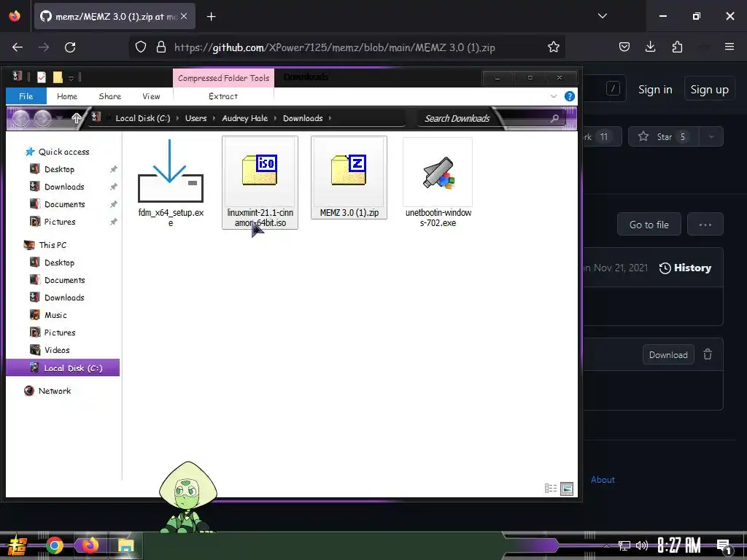Click Audrey Hale in the address breadcrumb
Viewport: 747px width, 560px height.
tap(245, 118)
